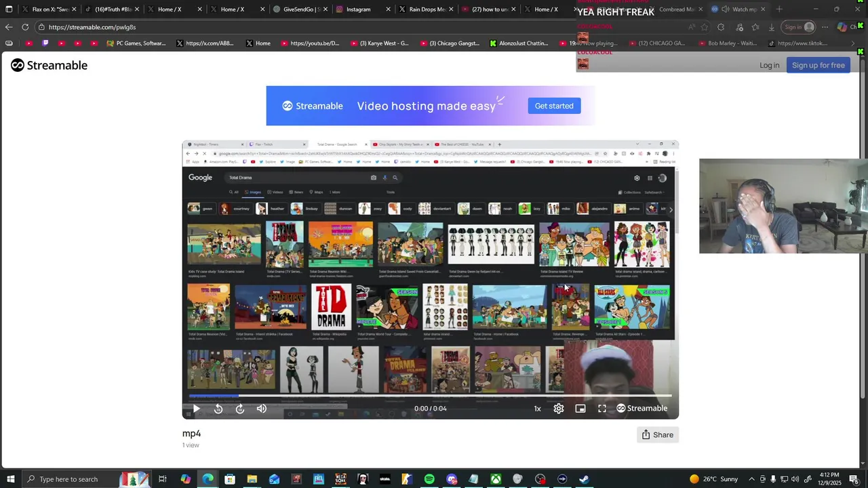This screenshot has width=868, height=488.
Task: Open the 1x playback speed menu
Action: click(x=537, y=409)
